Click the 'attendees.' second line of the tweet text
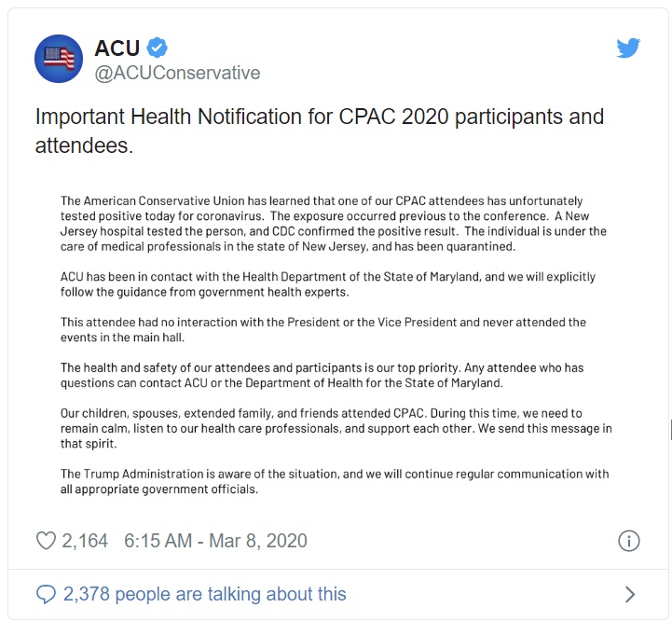The image size is (672, 635). point(85,145)
